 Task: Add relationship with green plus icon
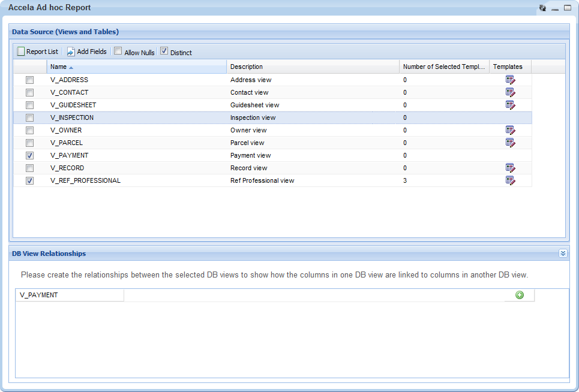click(x=520, y=295)
